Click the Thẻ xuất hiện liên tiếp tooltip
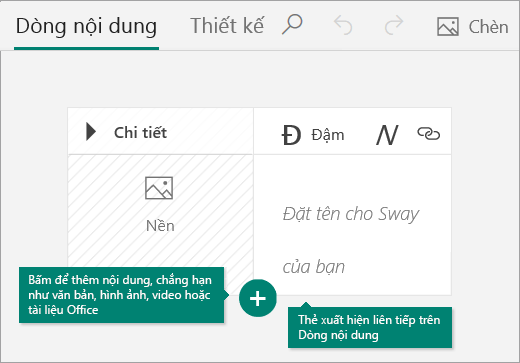The width and height of the screenshot is (520, 363). click(370, 327)
